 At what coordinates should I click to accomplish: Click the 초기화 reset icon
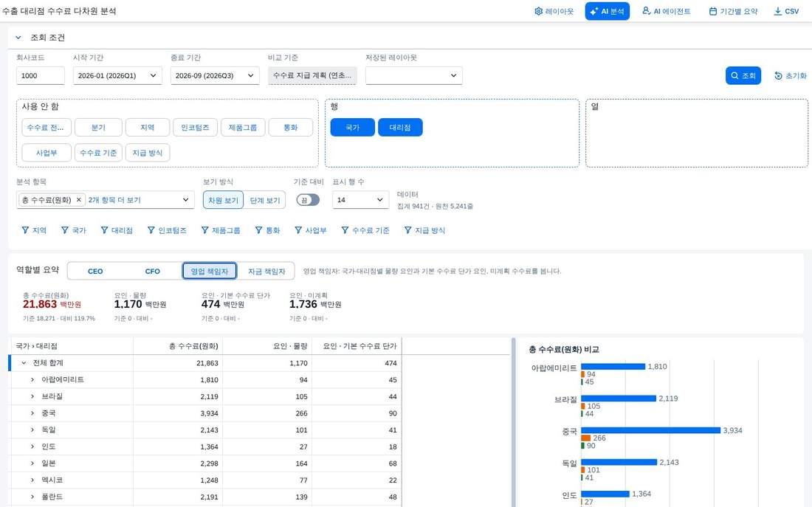778,75
